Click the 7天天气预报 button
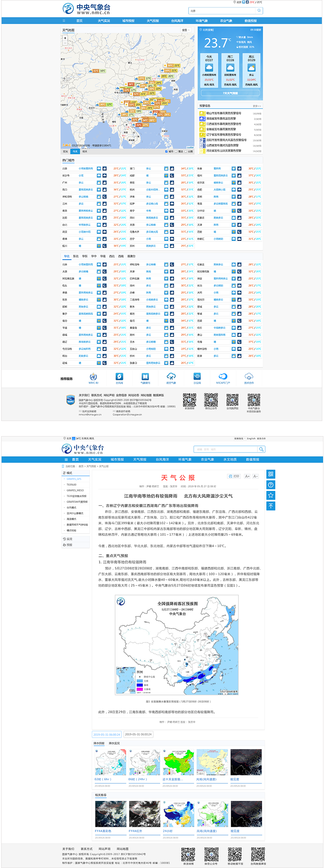325x868 pixels. [230, 93]
